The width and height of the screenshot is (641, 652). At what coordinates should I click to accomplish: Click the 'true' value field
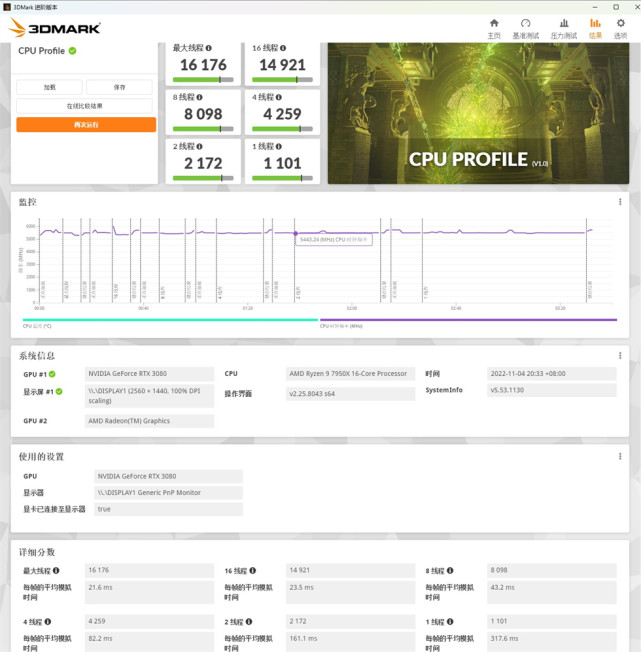pos(168,509)
